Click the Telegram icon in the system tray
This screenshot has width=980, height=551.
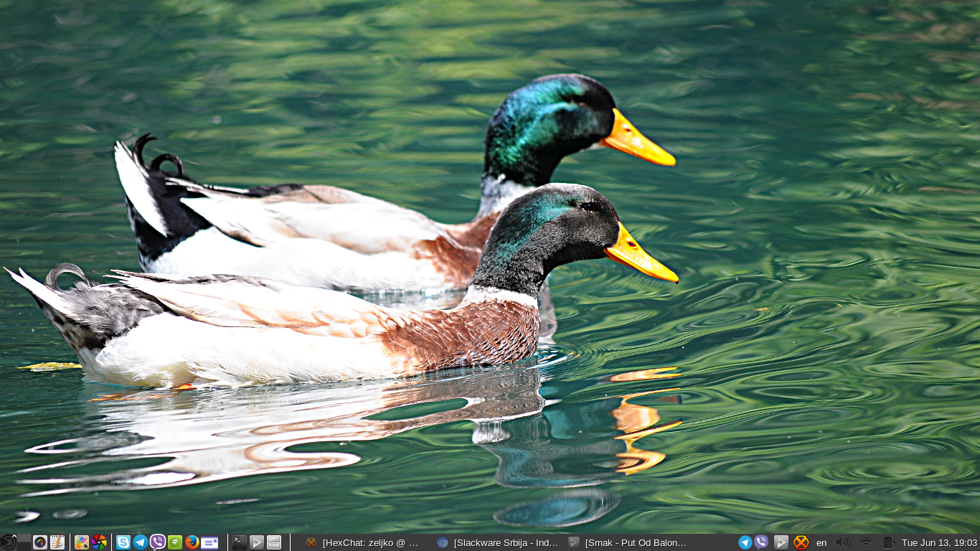tap(745, 542)
